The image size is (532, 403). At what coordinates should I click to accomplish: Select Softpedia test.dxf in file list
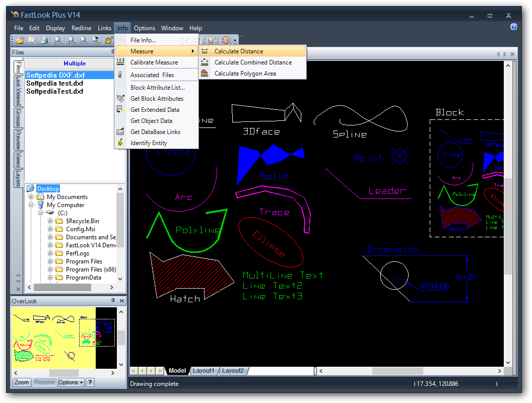(x=54, y=83)
